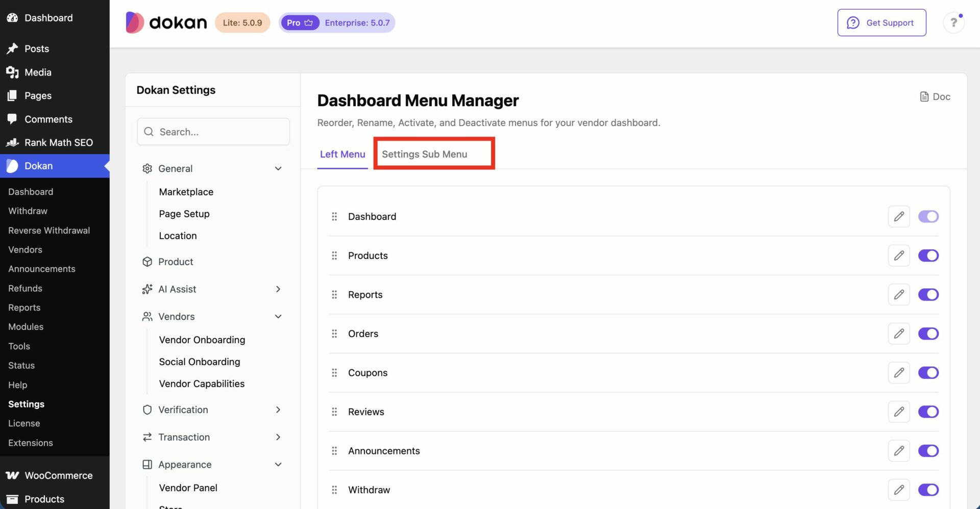Click the Reviews row drag handle

pos(334,412)
